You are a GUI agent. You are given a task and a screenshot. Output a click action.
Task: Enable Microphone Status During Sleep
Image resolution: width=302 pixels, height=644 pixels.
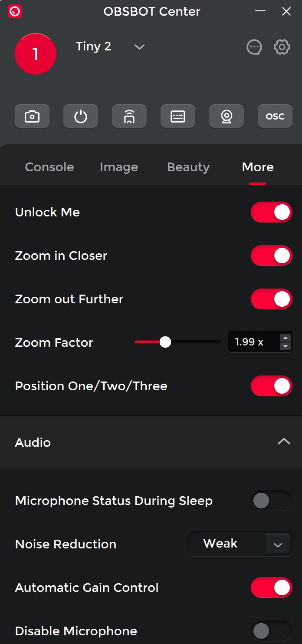tap(272, 501)
